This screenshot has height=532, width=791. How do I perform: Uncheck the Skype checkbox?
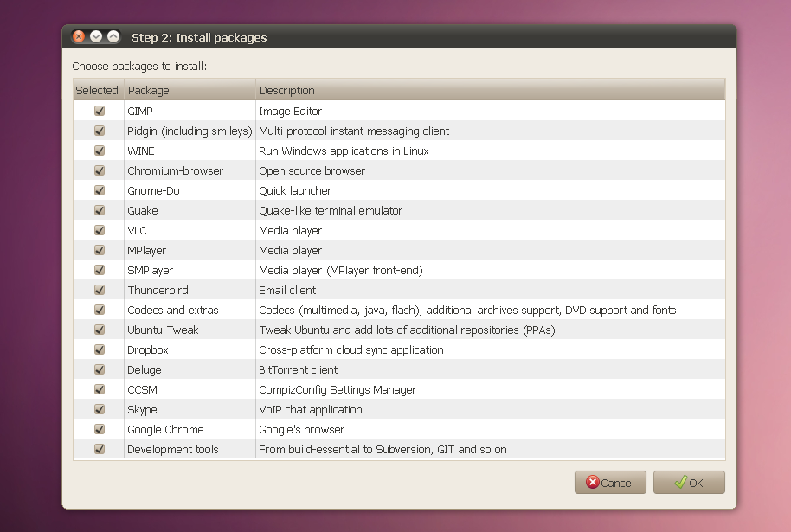(x=100, y=409)
